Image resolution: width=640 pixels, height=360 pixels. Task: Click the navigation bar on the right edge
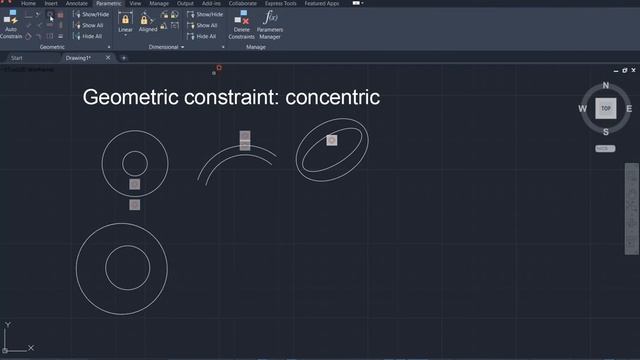pos(631,209)
